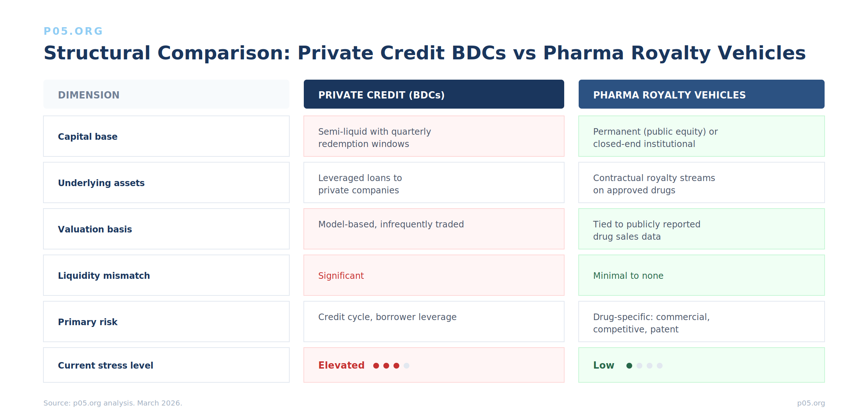Screen dimensions: 868x420
Task: Click the Capital base row label
Action: 88,136
